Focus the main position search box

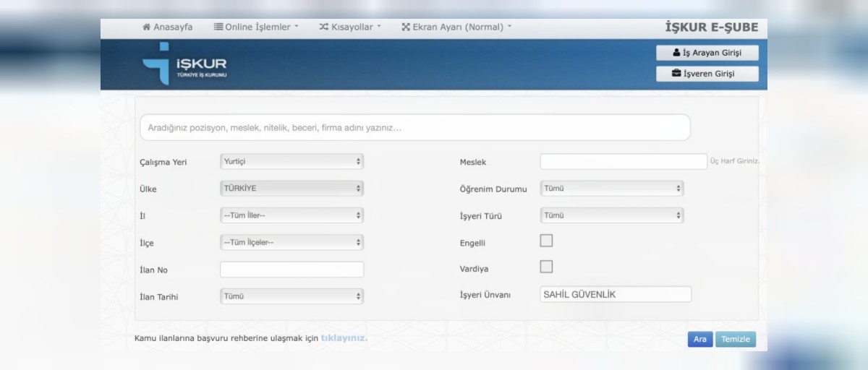point(414,127)
